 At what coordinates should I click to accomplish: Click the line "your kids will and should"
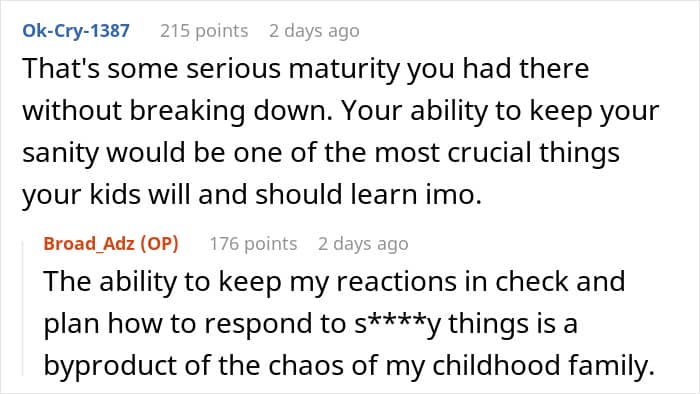click(252, 195)
